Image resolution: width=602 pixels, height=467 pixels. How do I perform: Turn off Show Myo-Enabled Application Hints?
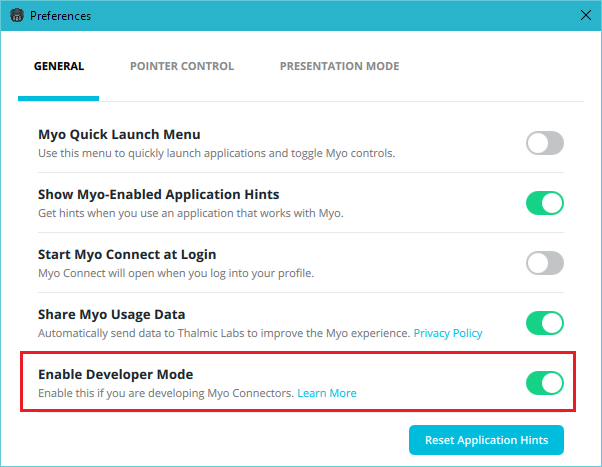pos(545,203)
